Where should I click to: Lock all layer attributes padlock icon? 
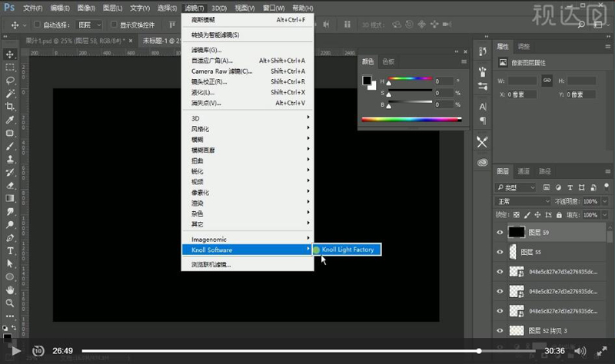tap(559, 215)
